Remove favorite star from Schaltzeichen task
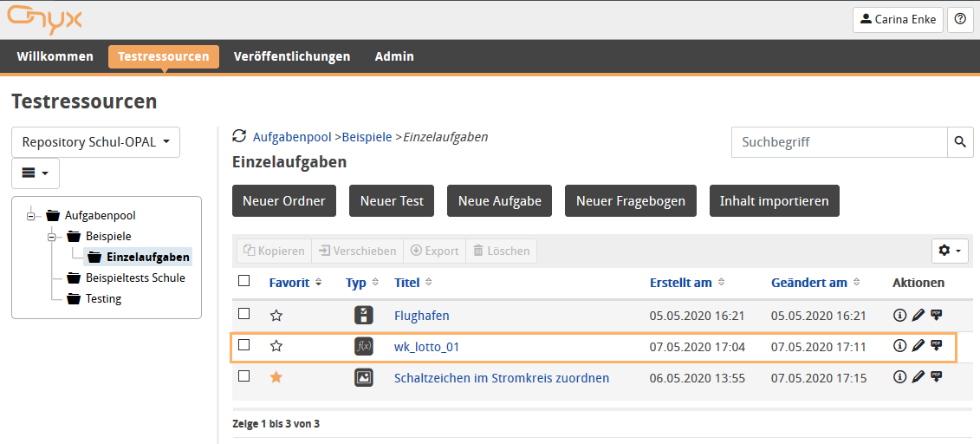The width and height of the screenshot is (980, 444). [276, 377]
